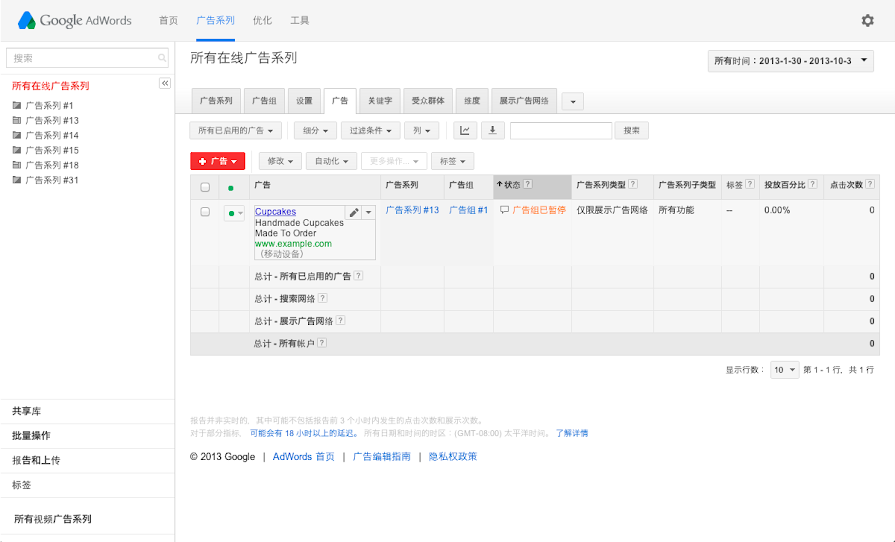Click the chart graph toggle icon
The image size is (895, 542).
click(465, 130)
